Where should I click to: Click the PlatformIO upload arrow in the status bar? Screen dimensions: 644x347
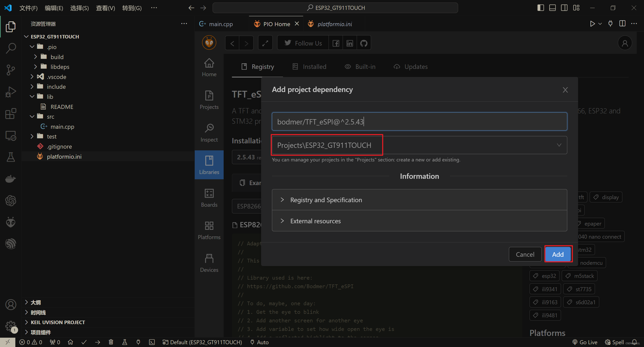click(x=98, y=342)
